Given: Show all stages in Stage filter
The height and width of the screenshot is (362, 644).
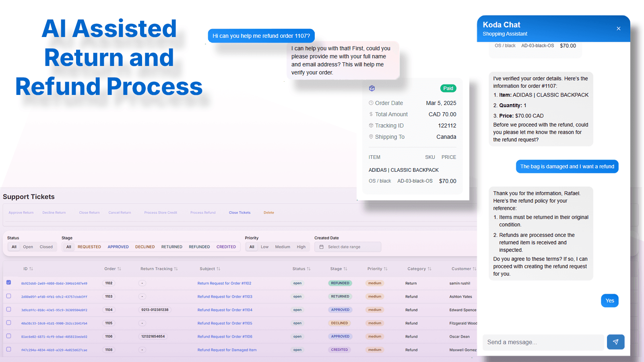Looking at the screenshot, I should [x=69, y=247].
